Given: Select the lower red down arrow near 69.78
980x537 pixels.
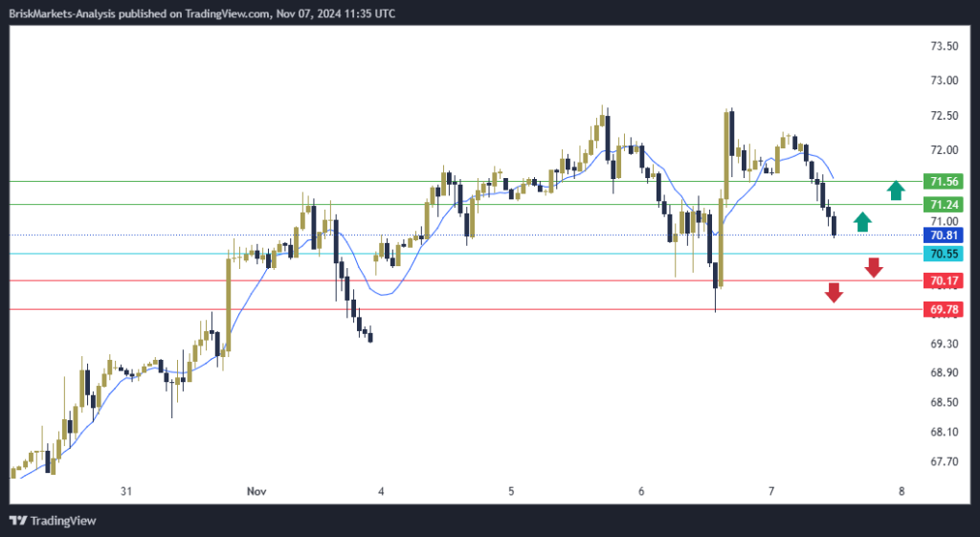Looking at the screenshot, I should (x=834, y=293).
